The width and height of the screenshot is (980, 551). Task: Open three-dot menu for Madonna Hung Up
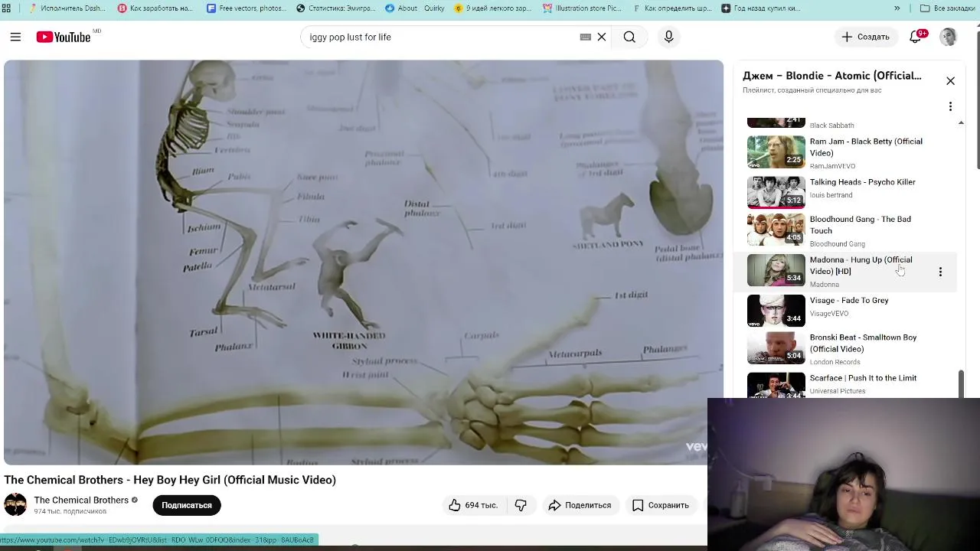pyautogui.click(x=940, y=272)
